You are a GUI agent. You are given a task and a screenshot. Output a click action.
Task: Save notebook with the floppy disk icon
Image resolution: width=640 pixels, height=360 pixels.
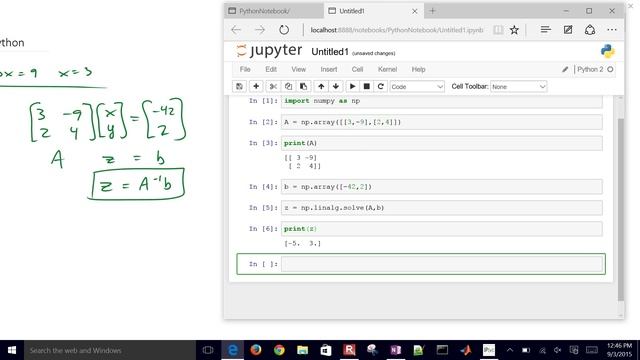pyautogui.click(x=239, y=87)
